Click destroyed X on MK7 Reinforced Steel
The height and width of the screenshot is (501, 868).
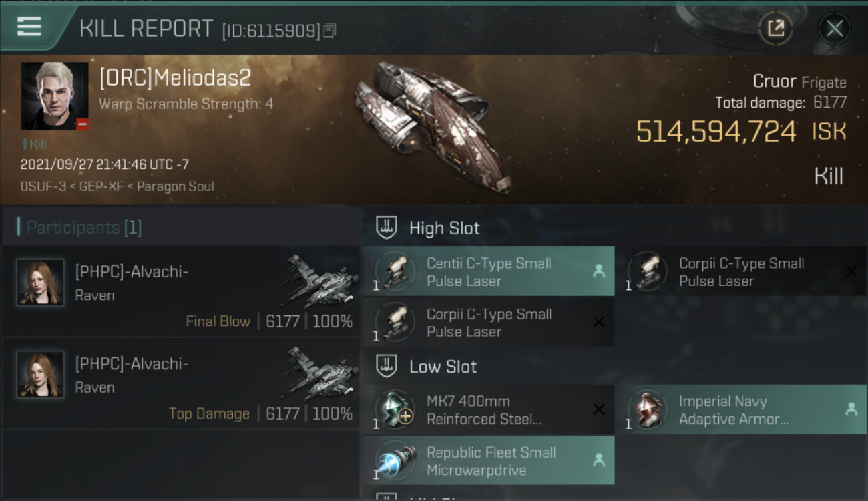[599, 409]
